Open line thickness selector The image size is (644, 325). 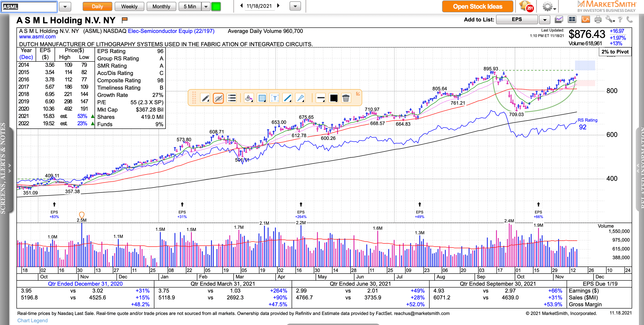click(320, 98)
